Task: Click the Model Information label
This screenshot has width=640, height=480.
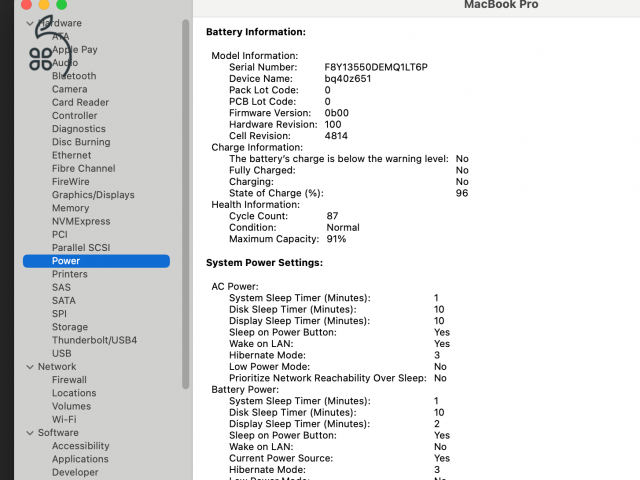Action: click(x=254, y=56)
